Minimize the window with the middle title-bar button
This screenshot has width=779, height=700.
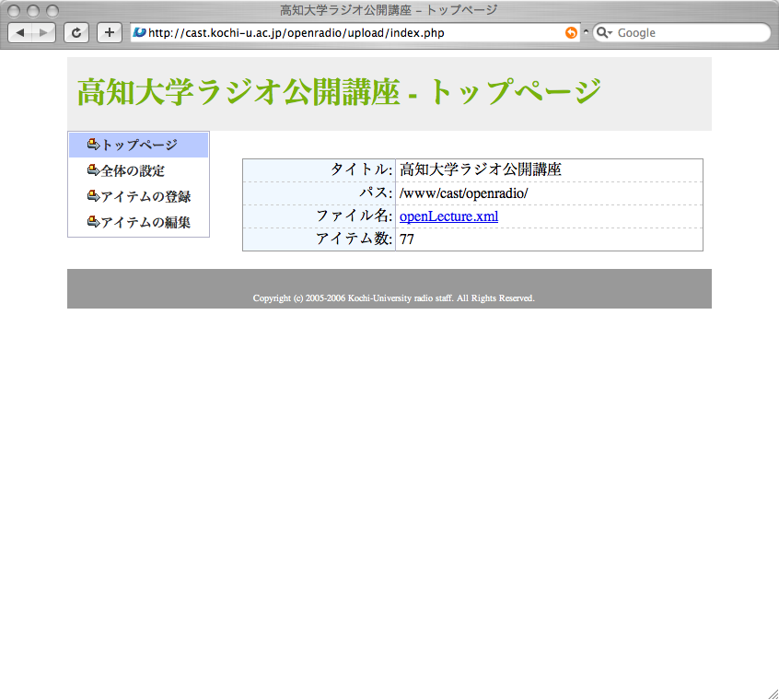tap(33, 10)
